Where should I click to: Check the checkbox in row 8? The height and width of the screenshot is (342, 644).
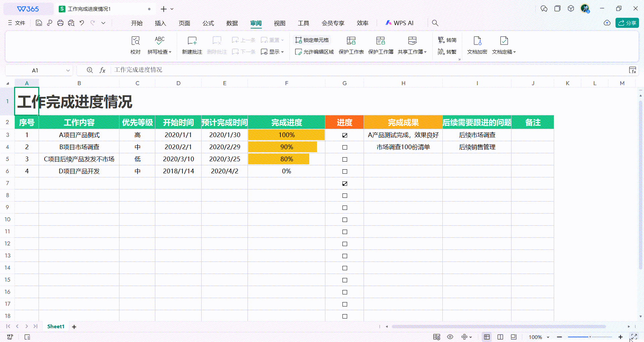click(344, 195)
